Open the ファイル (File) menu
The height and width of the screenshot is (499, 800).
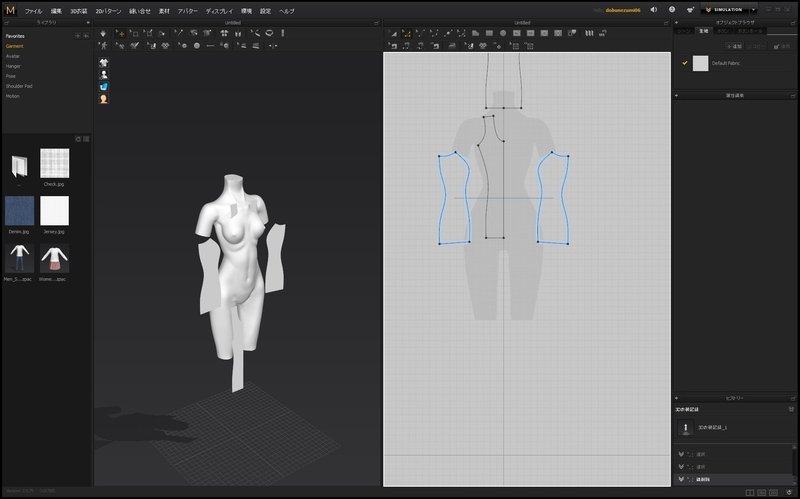pyautogui.click(x=34, y=10)
